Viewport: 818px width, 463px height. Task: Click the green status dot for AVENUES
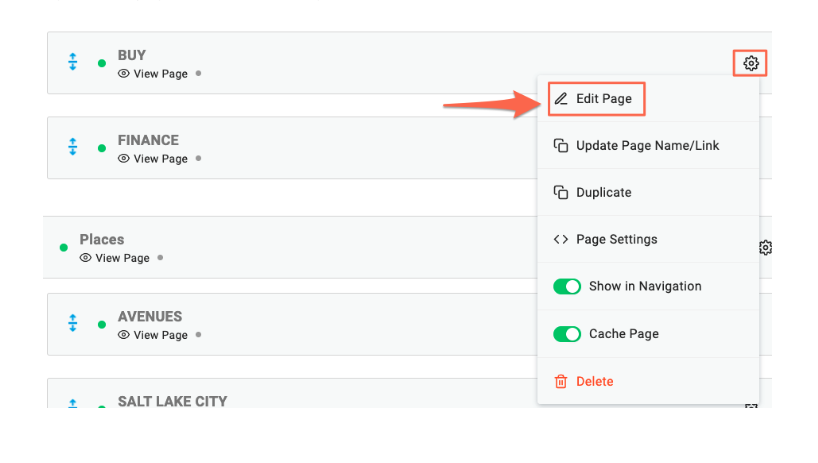[x=102, y=324]
